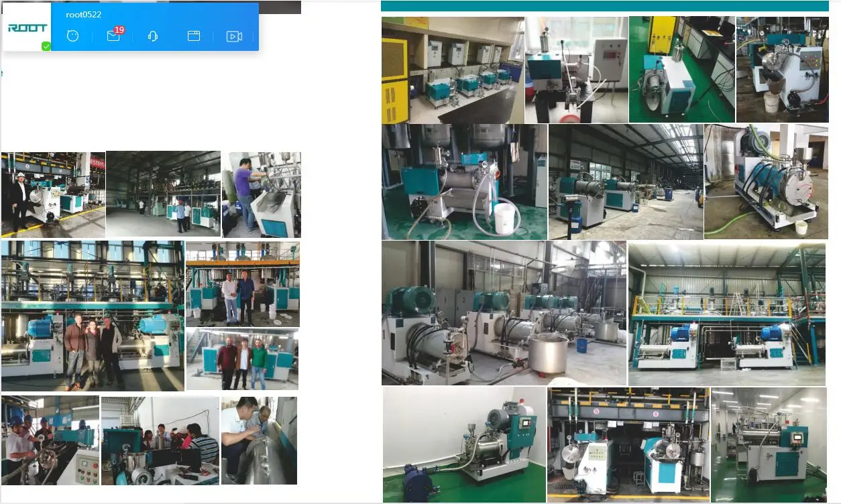841x504 pixels.
Task: Open photo of three men, one in green shirt
Action: (243, 359)
